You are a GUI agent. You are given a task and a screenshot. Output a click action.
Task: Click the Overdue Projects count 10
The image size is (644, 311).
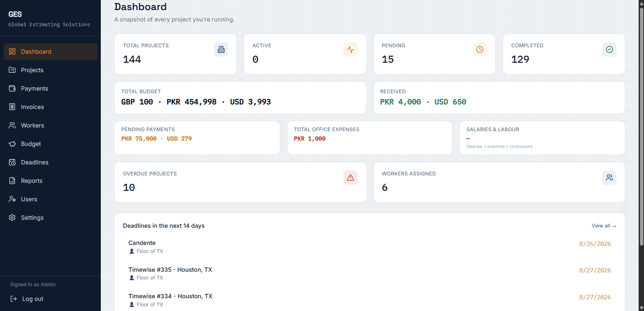pyautogui.click(x=129, y=188)
